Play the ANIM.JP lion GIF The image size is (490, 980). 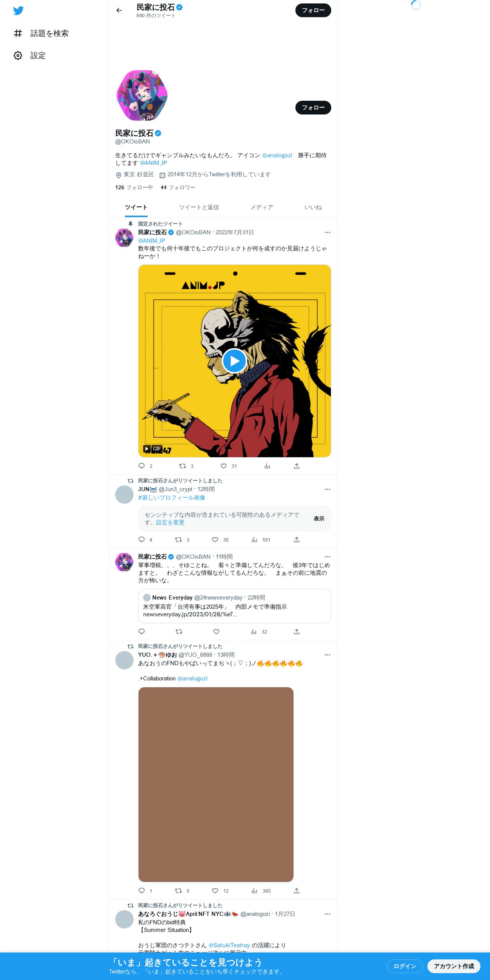click(234, 361)
